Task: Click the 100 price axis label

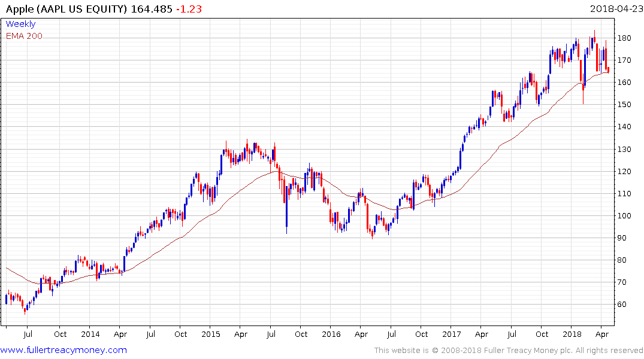Action: pos(624,216)
